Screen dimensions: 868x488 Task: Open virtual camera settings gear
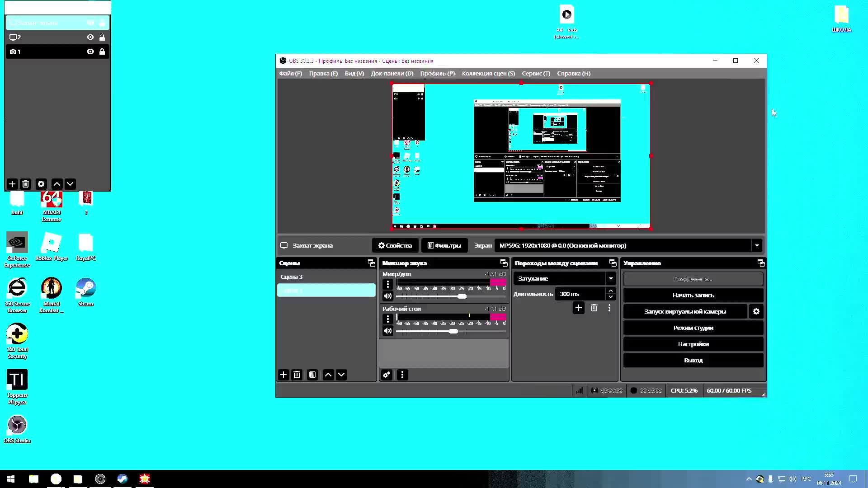(x=756, y=311)
